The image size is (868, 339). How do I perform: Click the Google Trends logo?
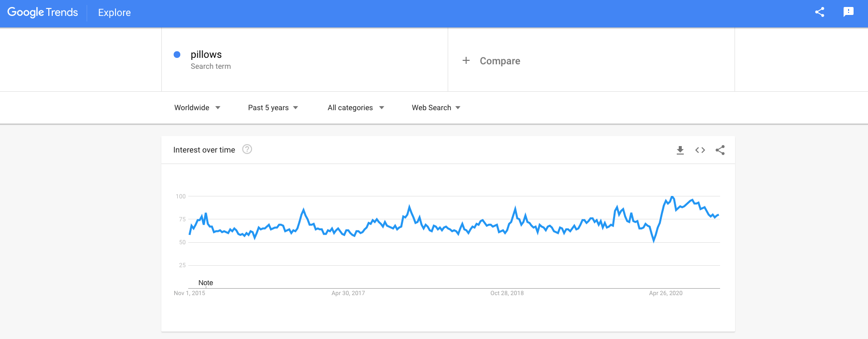[x=42, y=12]
